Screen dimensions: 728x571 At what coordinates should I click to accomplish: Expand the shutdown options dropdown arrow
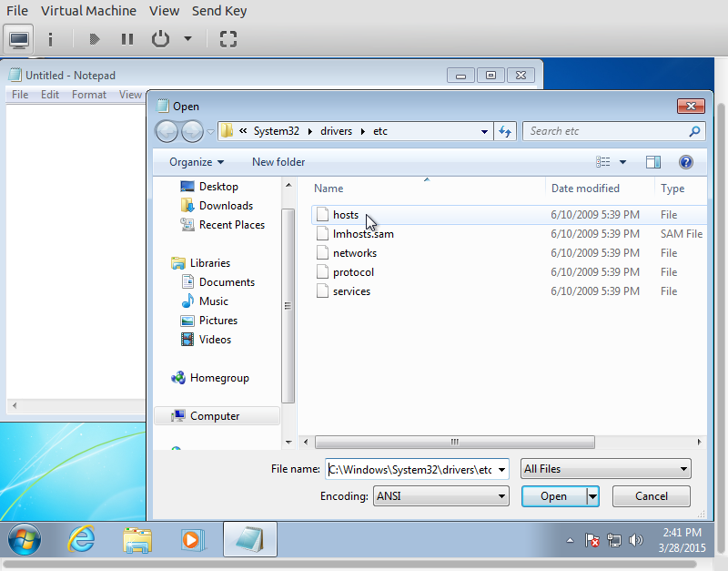tap(187, 39)
